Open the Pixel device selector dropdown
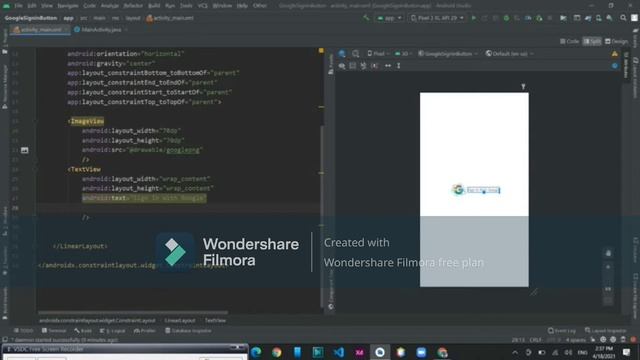This screenshot has height=360, width=640. [437, 18]
